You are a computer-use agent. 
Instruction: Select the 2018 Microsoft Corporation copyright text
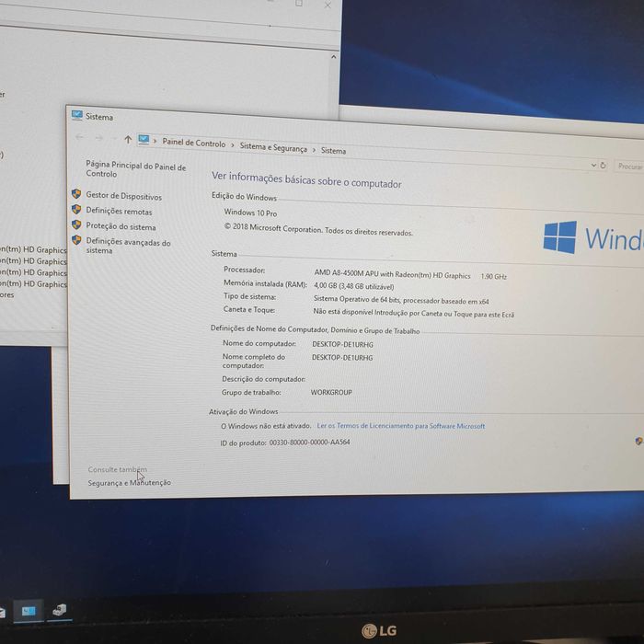click(318, 230)
